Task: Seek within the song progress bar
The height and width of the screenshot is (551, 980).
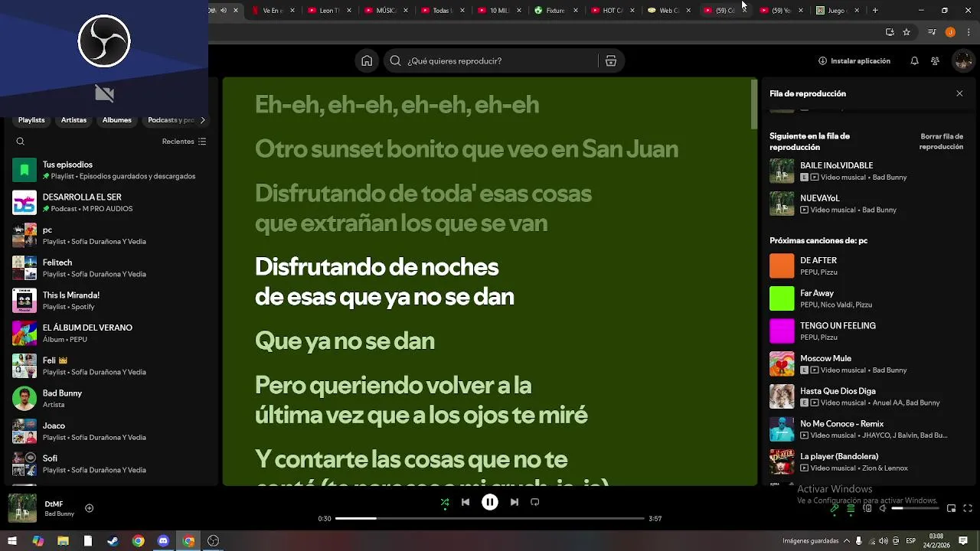Action: point(490,519)
